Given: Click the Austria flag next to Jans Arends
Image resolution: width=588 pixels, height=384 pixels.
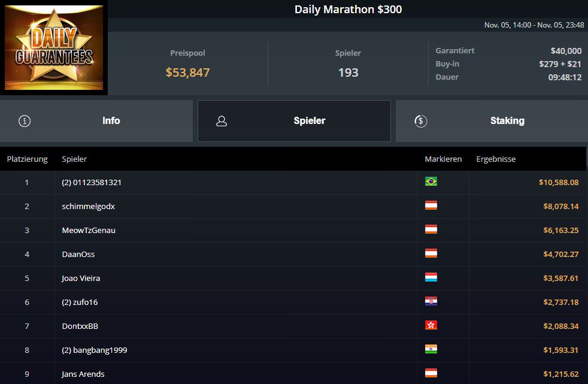Looking at the screenshot, I should click(x=431, y=373).
